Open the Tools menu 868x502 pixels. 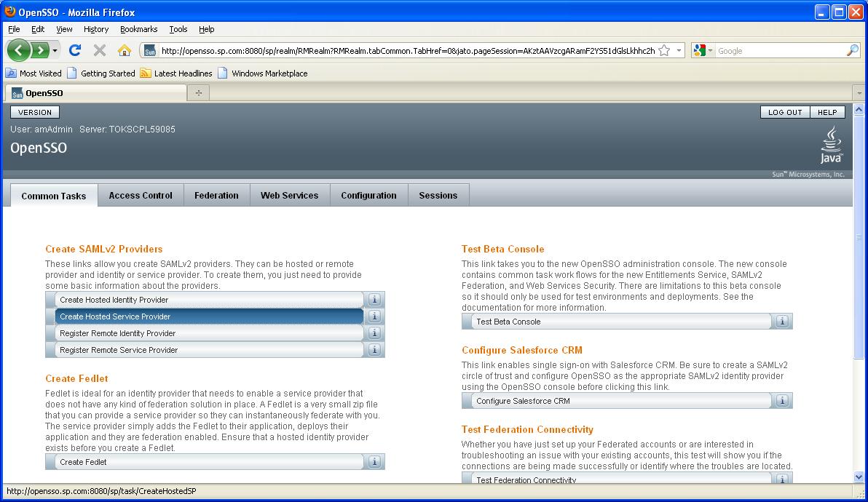178,29
